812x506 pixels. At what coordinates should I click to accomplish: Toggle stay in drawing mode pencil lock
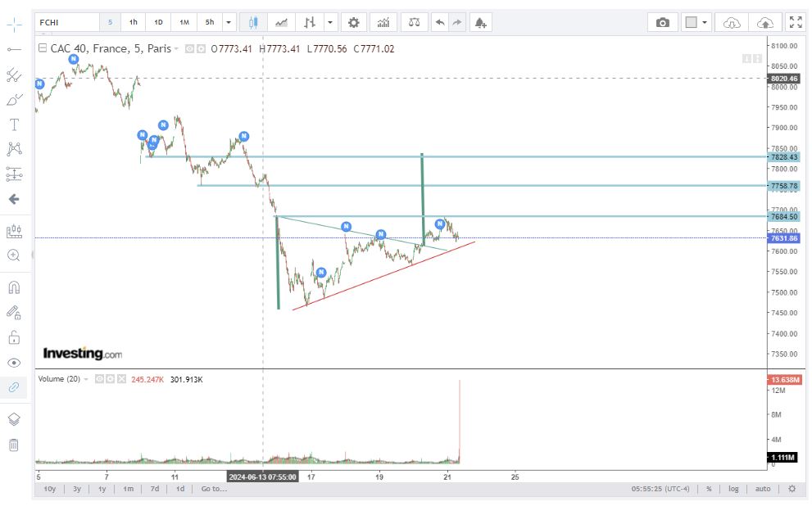pyautogui.click(x=14, y=312)
